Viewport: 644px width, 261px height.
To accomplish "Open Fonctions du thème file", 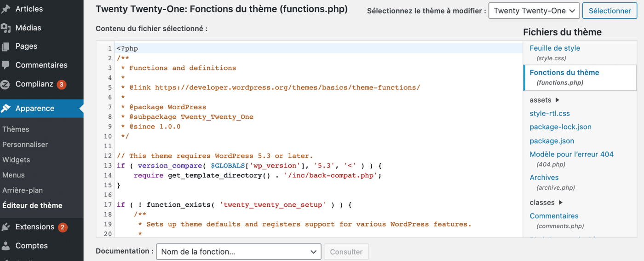I will pyautogui.click(x=564, y=73).
